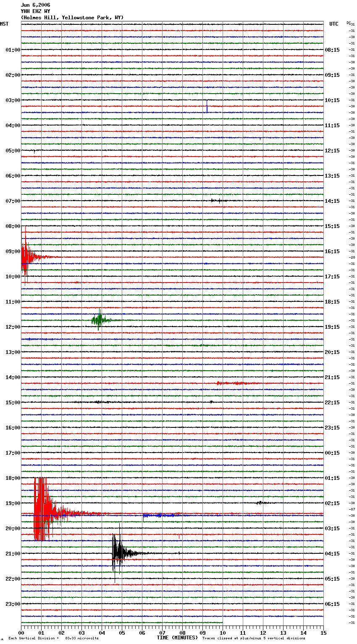Viewport: 357px width, 644px height.
Task: Click the Holmes Hill, Yellowstone Park station name
Action: point(72,18)
